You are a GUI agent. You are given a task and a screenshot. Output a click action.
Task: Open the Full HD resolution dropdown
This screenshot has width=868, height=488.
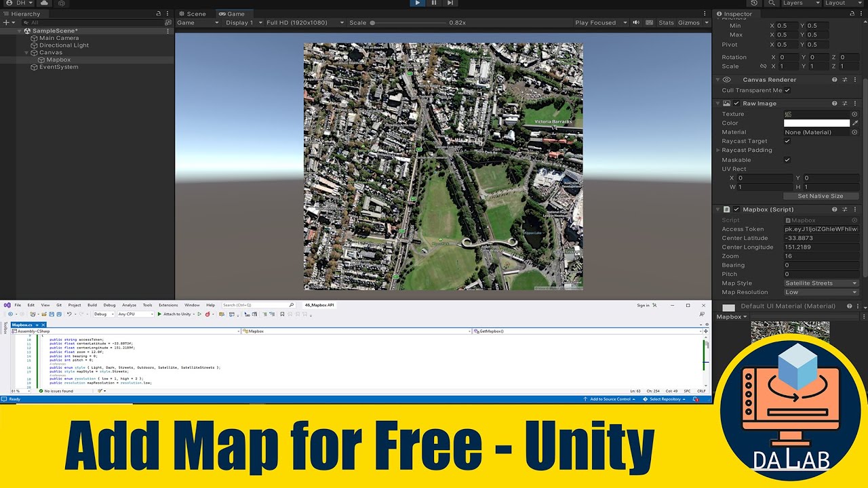click(x=305, y=22)
